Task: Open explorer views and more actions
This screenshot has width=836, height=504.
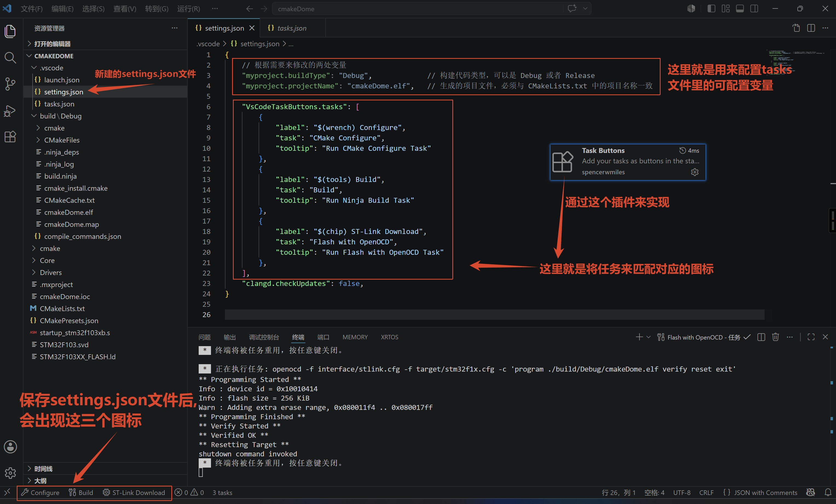Action: (x=174, y=28)
